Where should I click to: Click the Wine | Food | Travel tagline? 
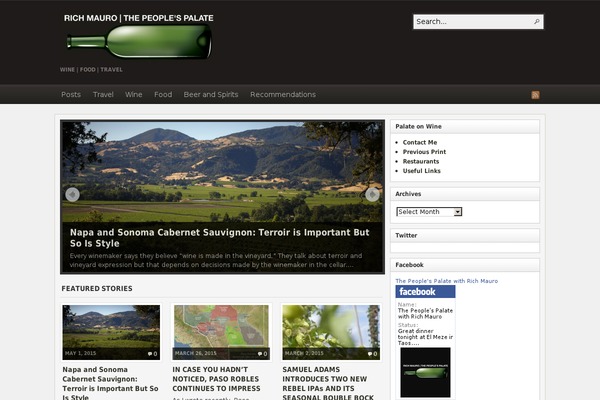[91, 70]
